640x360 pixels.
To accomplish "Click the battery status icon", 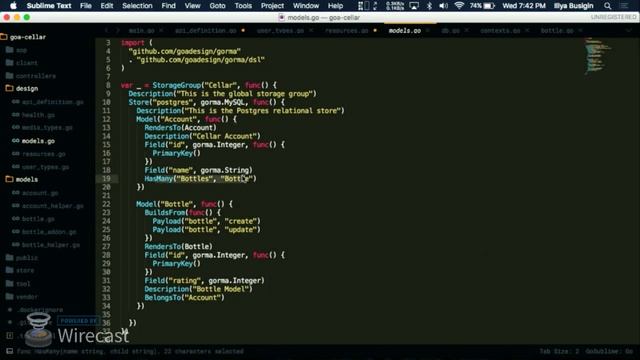I will pyautogui.click(x=489, y=6).
